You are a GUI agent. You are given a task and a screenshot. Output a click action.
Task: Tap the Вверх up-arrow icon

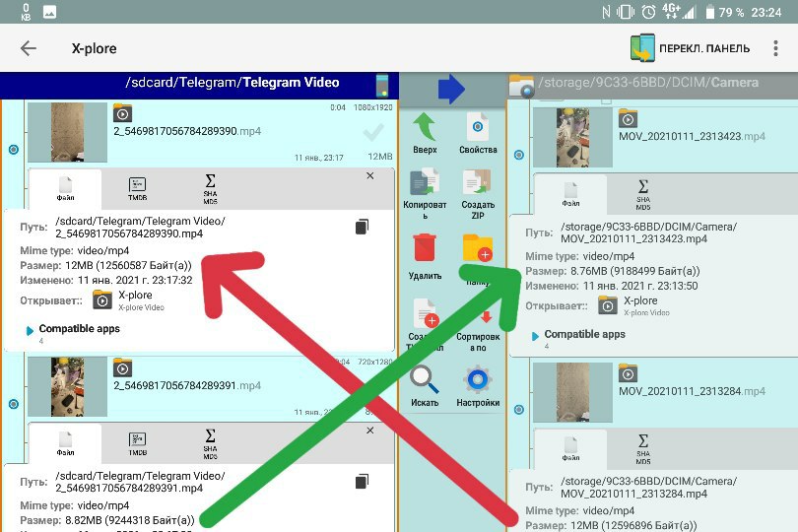point(425,127)
